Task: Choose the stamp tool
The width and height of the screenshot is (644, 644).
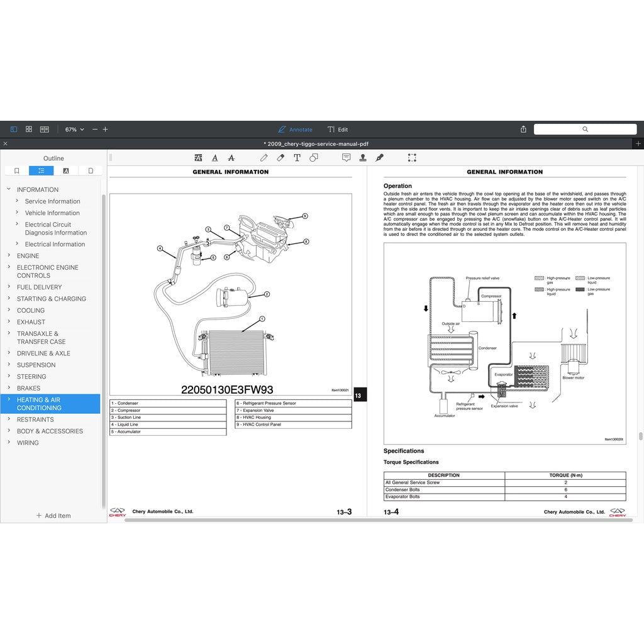Action: (363, 158)
